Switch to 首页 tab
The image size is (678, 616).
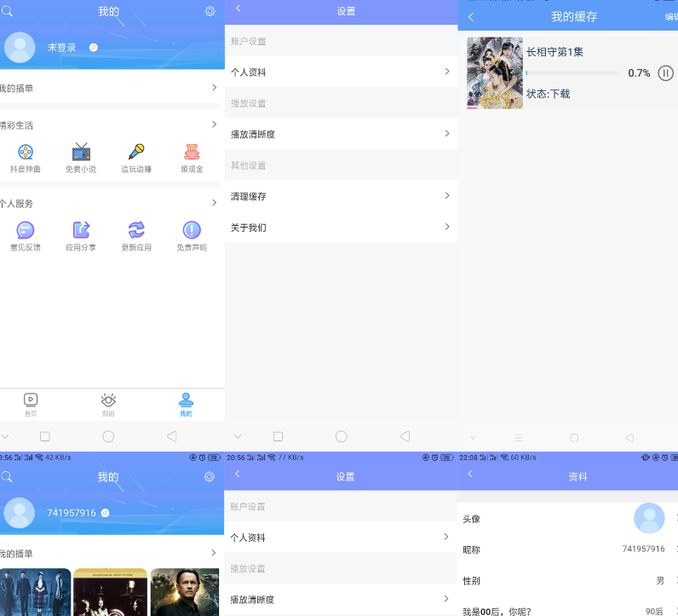[31, 405]
